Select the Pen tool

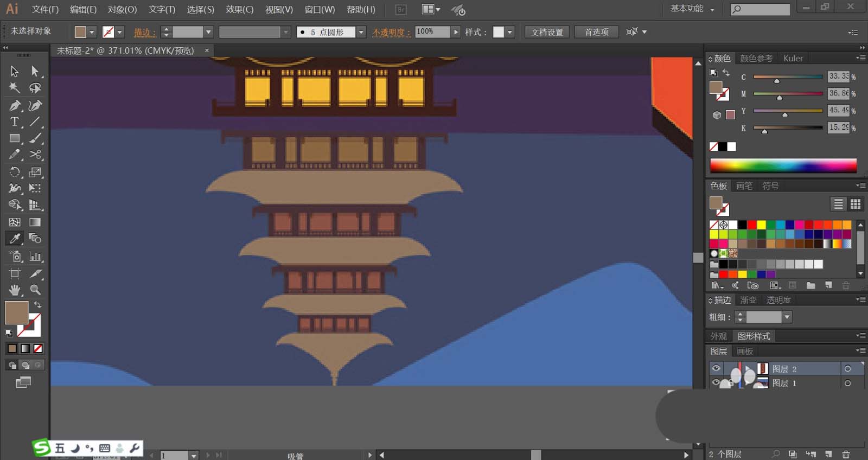(x=15, y=105)
